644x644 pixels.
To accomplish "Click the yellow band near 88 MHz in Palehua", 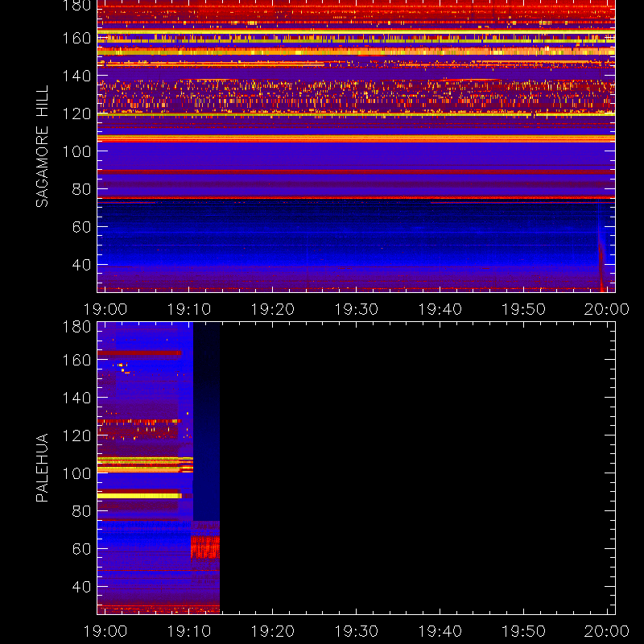I will (x=139, y=496).
